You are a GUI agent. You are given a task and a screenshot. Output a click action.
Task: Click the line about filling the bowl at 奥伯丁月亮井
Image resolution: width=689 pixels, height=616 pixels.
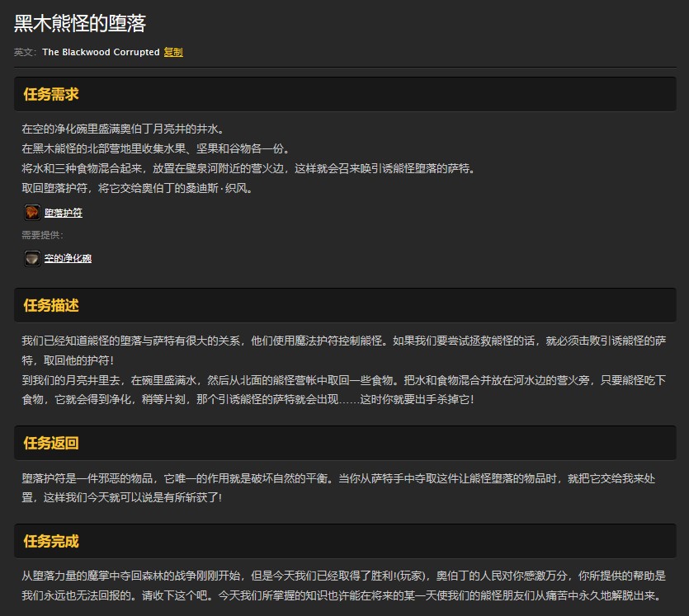(123, 129)
